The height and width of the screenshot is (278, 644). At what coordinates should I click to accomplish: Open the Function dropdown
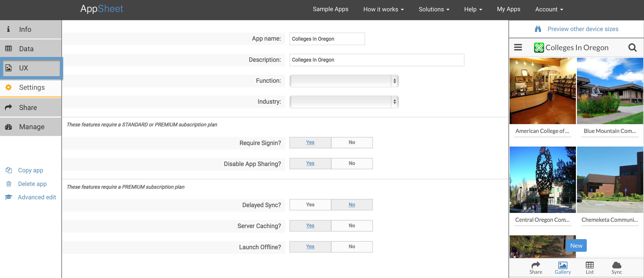343,81
